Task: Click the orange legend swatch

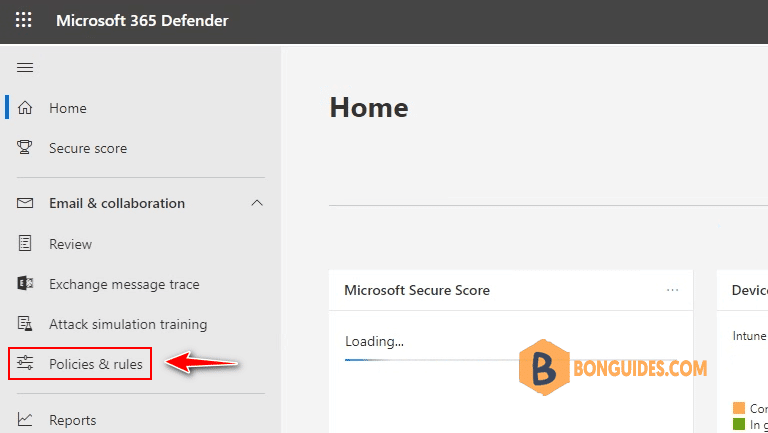Action: tap(739, 408)
